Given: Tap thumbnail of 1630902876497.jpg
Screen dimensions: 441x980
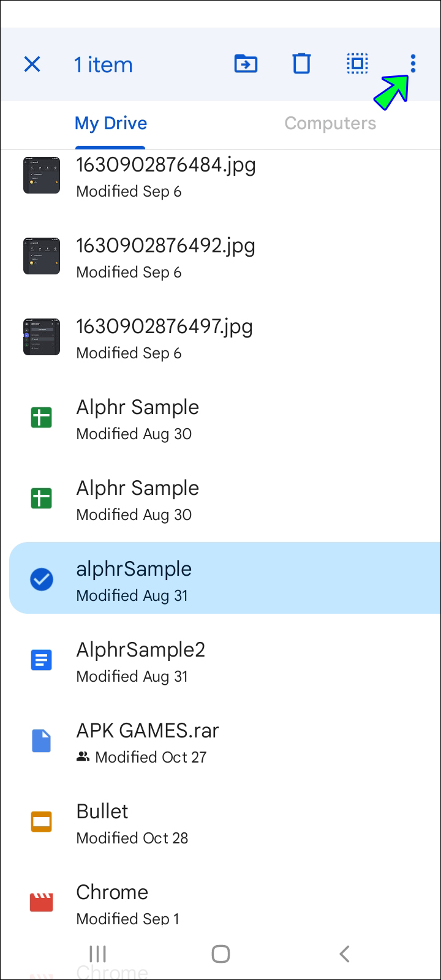Looking at the screenshot, I should point(42,337).
